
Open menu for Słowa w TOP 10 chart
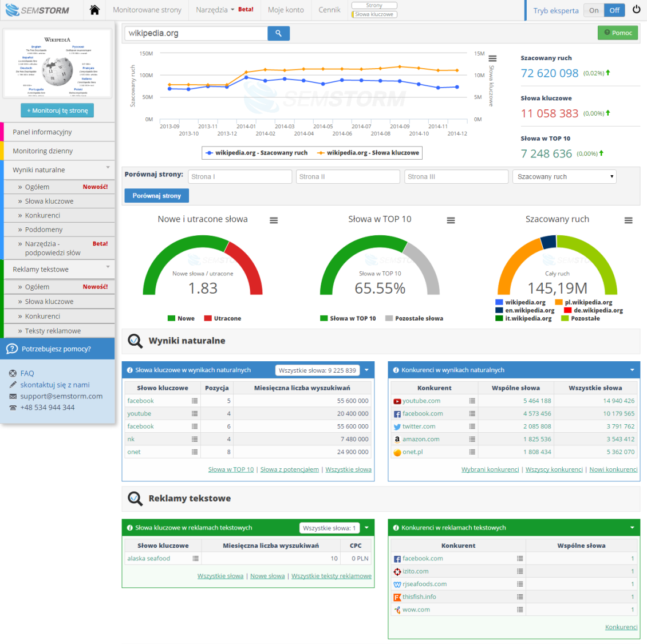point(451,220)
